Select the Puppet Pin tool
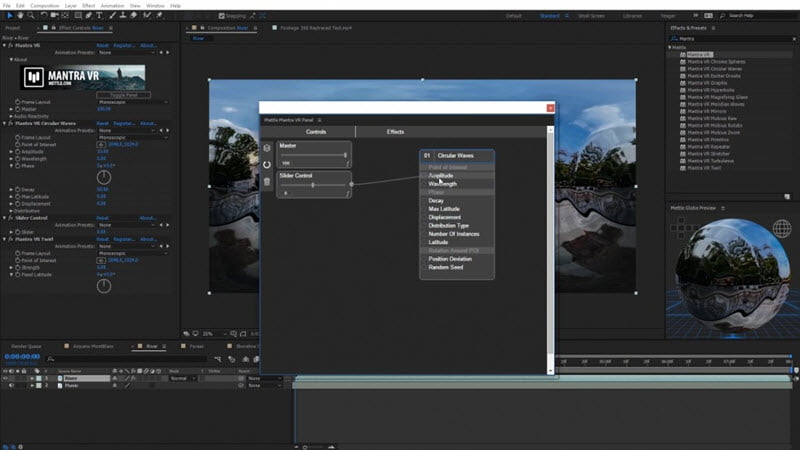Screen dimensions: 800x450 (159, 16)
